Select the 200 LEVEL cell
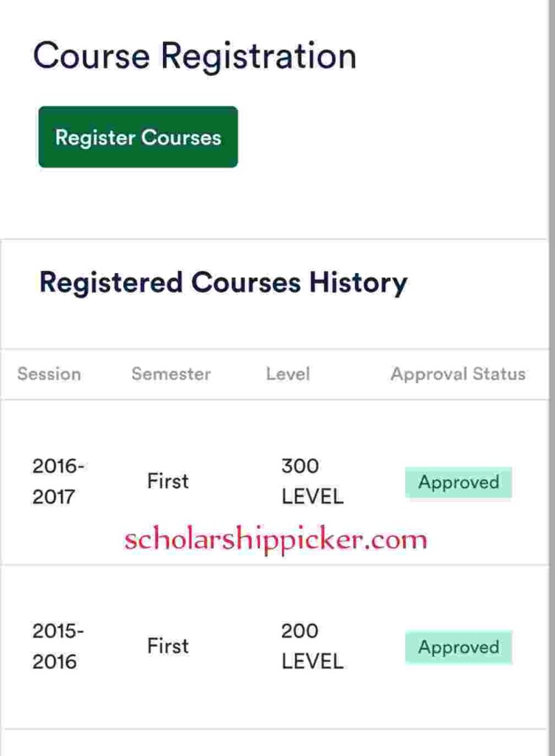The image size is (555, 756). coord(313,646)
